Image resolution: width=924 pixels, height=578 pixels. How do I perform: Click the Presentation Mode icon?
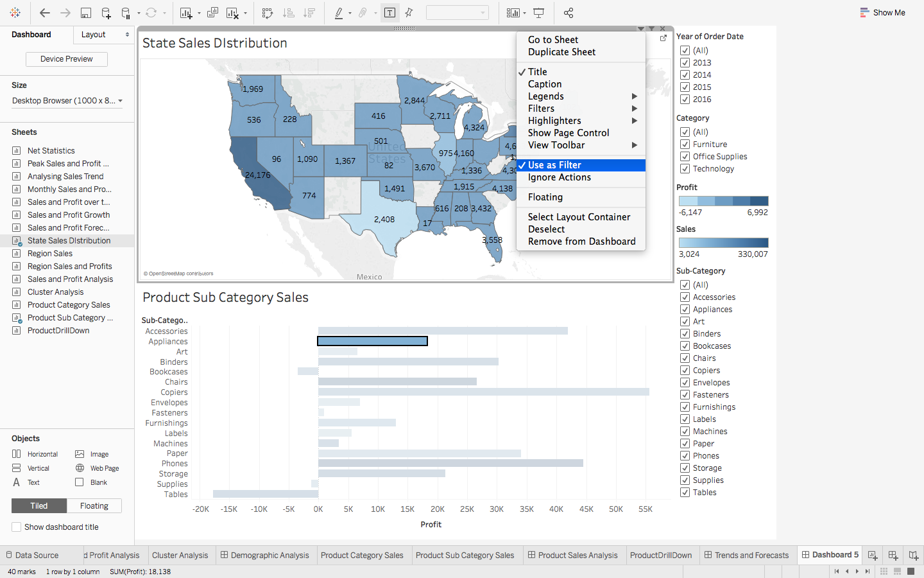tap(539, 13)
